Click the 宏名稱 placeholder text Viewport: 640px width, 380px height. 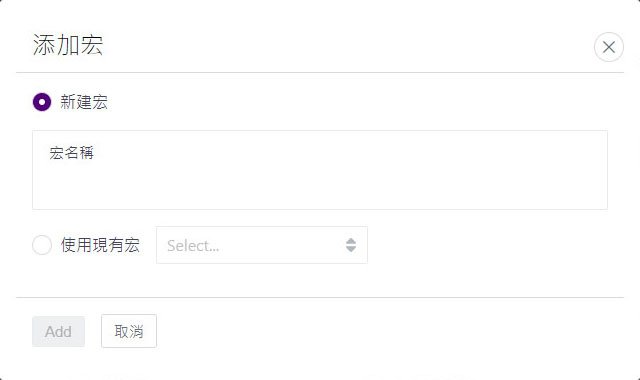pos(71,153)
